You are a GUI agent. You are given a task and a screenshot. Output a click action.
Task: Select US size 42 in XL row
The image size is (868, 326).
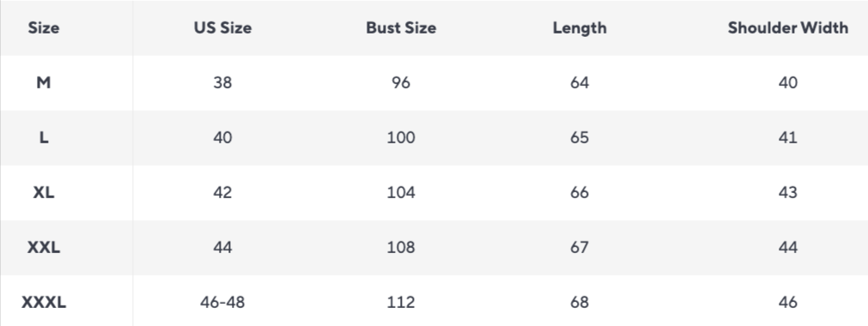222,192
